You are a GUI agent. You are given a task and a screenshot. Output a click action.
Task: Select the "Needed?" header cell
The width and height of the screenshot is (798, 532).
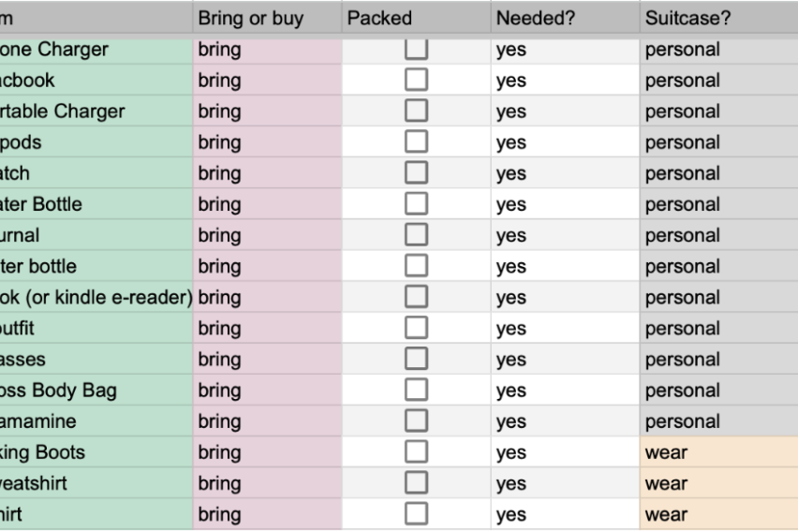tap(564, 19)
